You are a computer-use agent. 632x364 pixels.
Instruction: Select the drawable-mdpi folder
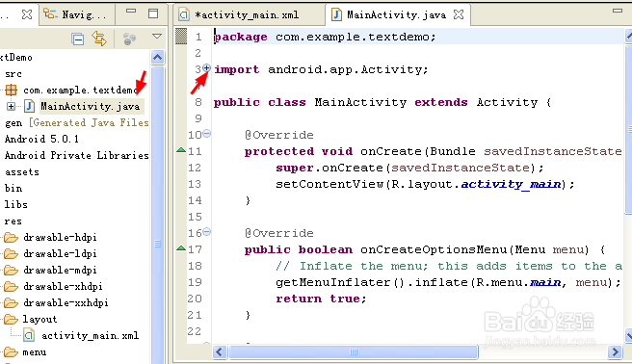(60, 270)
